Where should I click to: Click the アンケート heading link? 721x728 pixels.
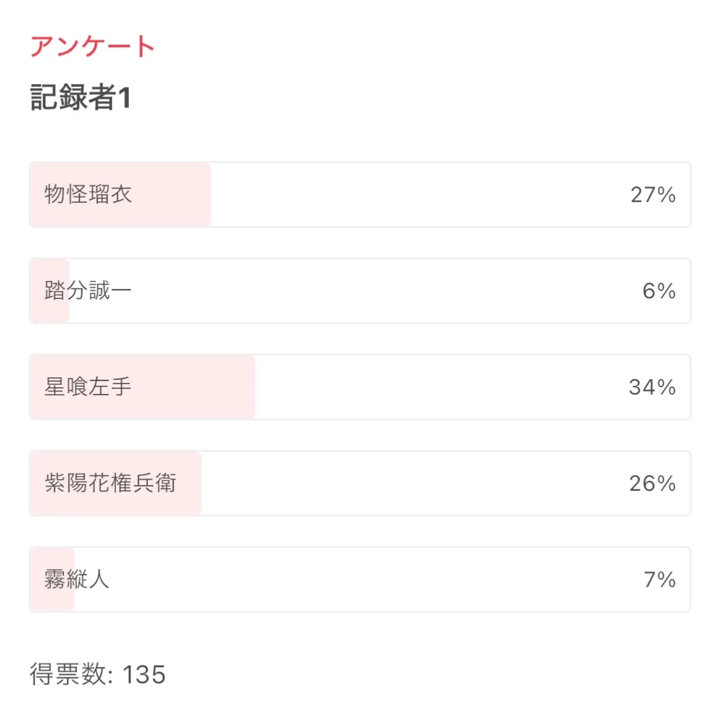tap(93, 47)
